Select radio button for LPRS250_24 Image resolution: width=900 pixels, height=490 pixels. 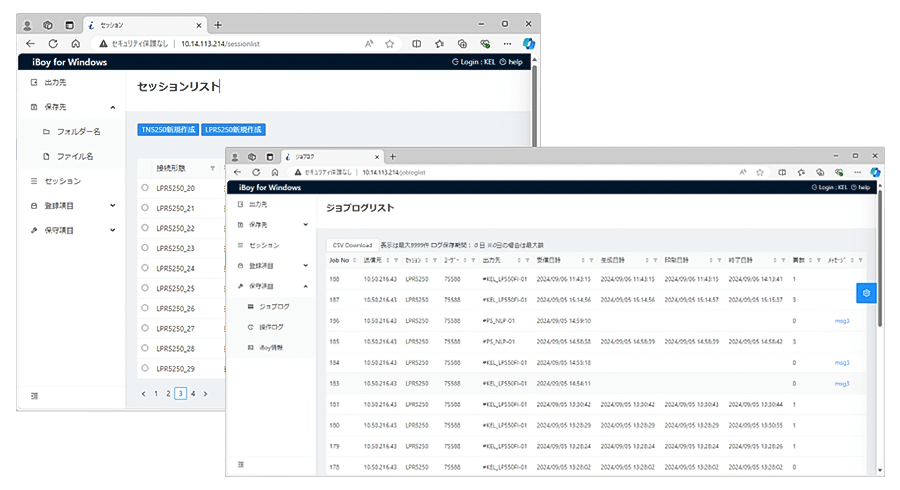(145, 268)
